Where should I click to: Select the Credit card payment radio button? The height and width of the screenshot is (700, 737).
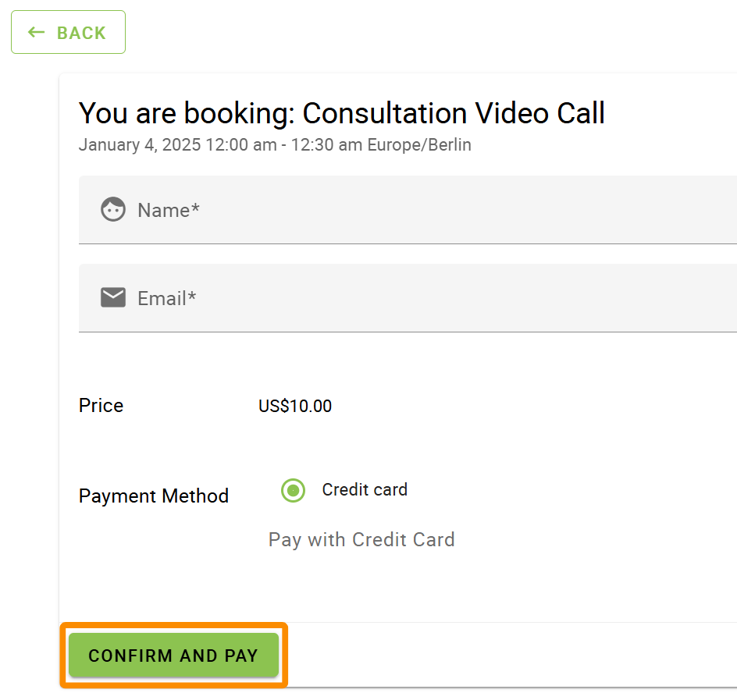292,490
